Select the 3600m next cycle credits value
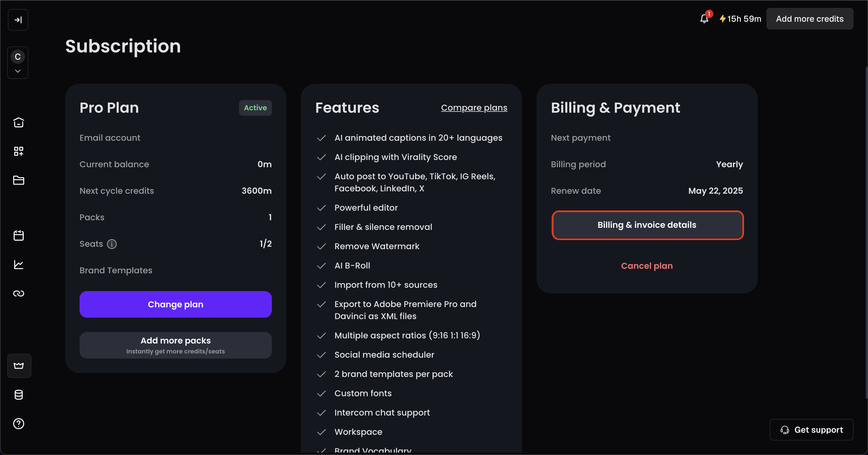868x455 pixels. pos(256,191)
